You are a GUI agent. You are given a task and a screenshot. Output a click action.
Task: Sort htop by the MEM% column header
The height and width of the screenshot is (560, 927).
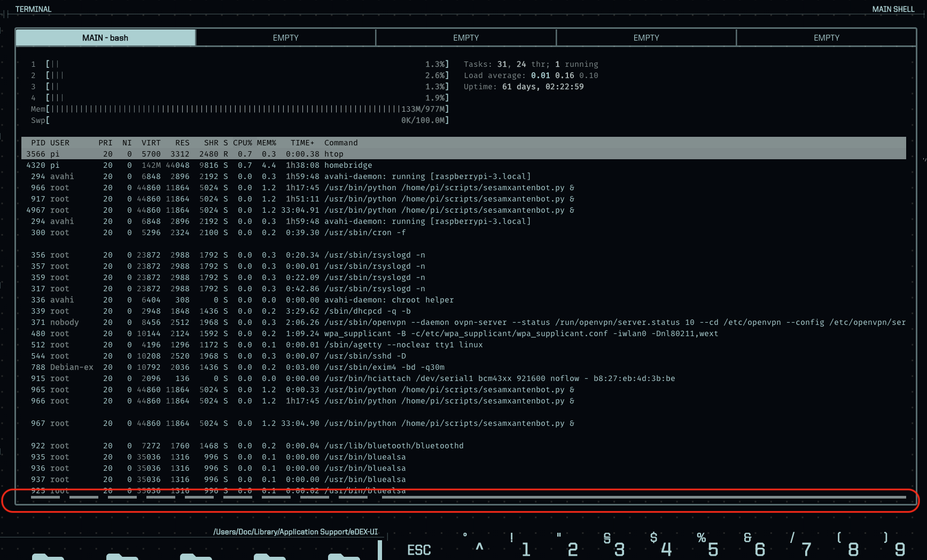click(x=267, y=143)
